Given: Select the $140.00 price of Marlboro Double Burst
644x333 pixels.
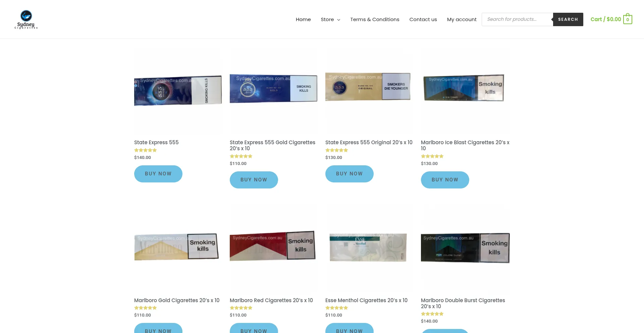Looking at the screenshot, I should [x=429, y=321].
